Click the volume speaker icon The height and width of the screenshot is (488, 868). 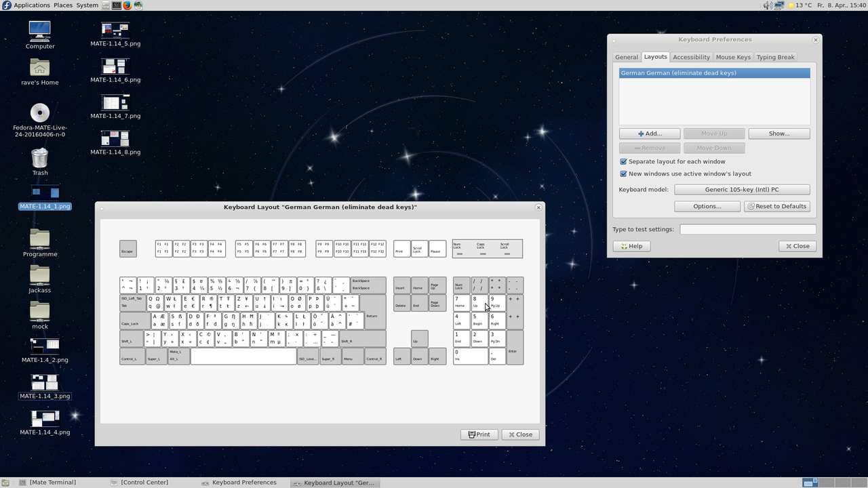(x=767, y=5)
